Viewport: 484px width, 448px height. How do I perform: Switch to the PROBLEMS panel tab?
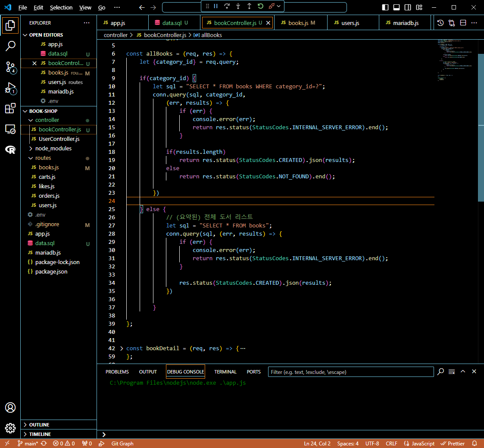[x=117, y=372]
